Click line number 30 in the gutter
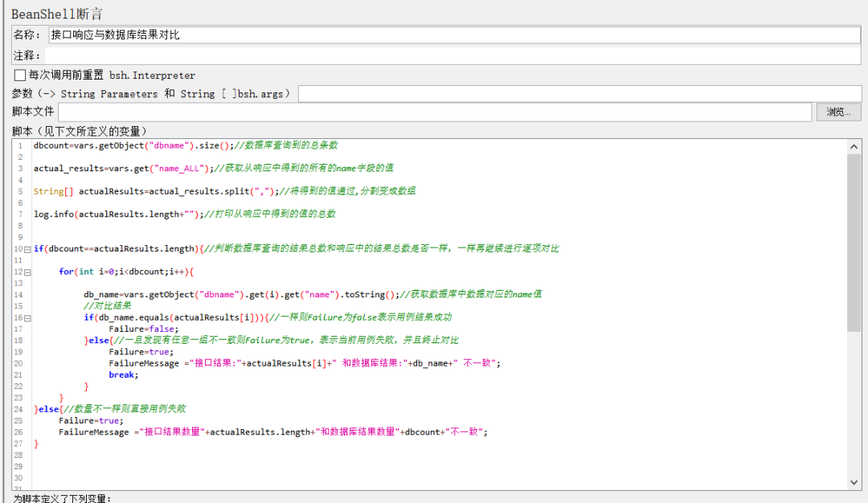This screenshot has height=503, width=868. (x=18, y=478)
